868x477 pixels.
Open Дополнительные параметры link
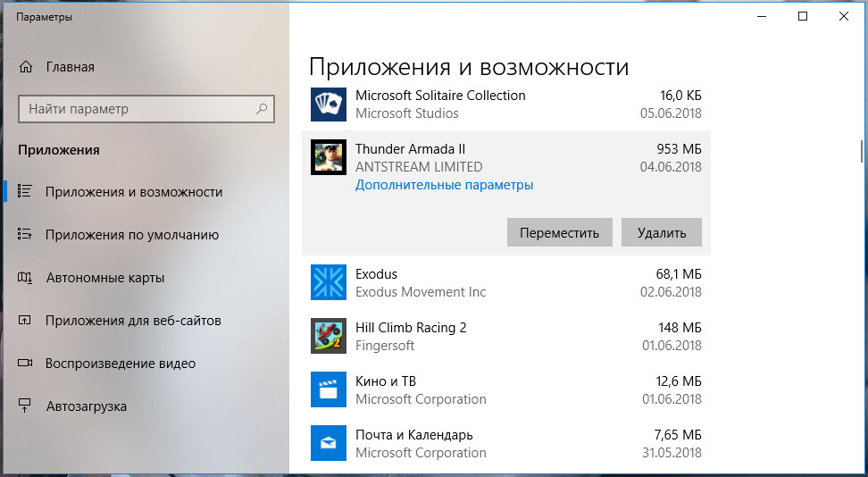pyautogui.click(x=444, y=185)
